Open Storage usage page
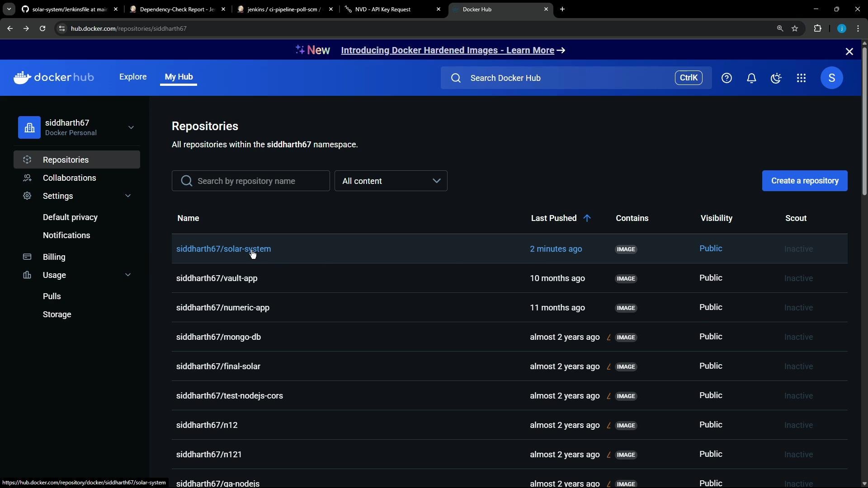 57,314
